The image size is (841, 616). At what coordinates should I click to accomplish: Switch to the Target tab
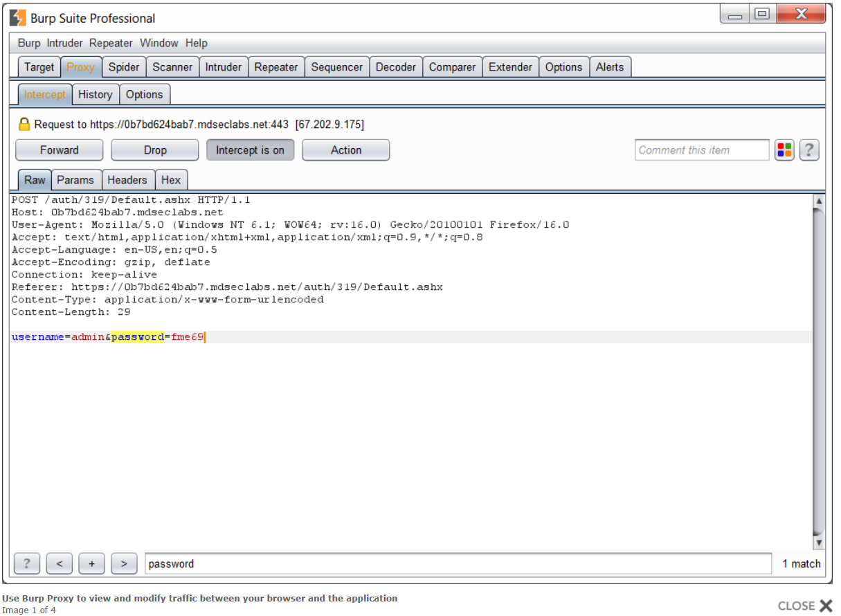coord(39,67)
